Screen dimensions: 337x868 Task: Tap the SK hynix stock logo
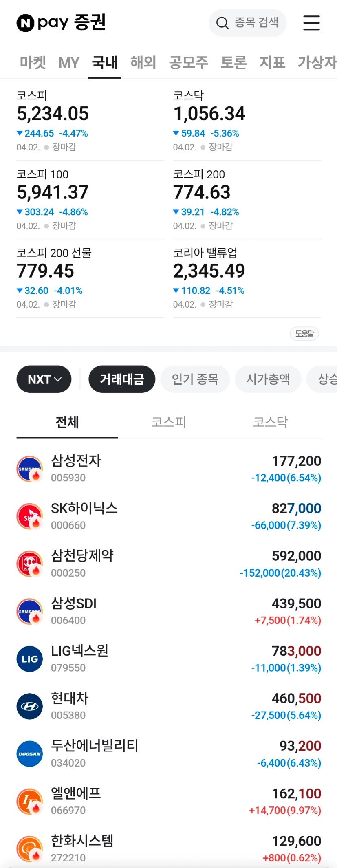[30, 516]
